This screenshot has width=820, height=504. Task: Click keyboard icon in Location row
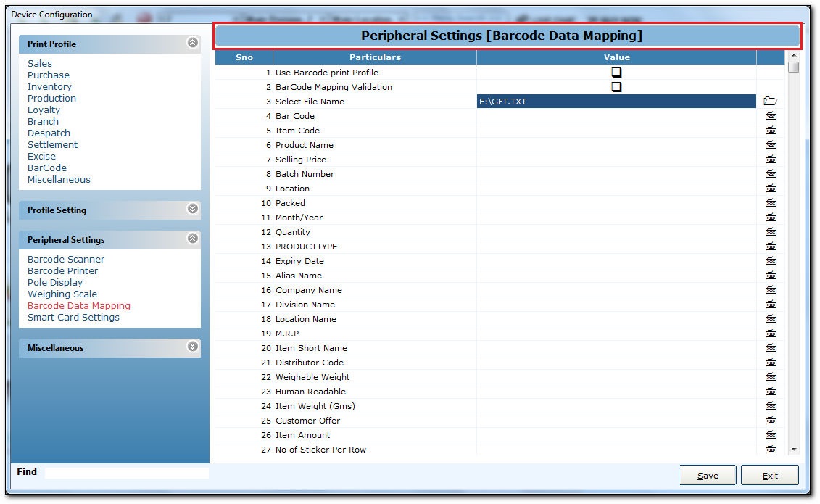771,189
